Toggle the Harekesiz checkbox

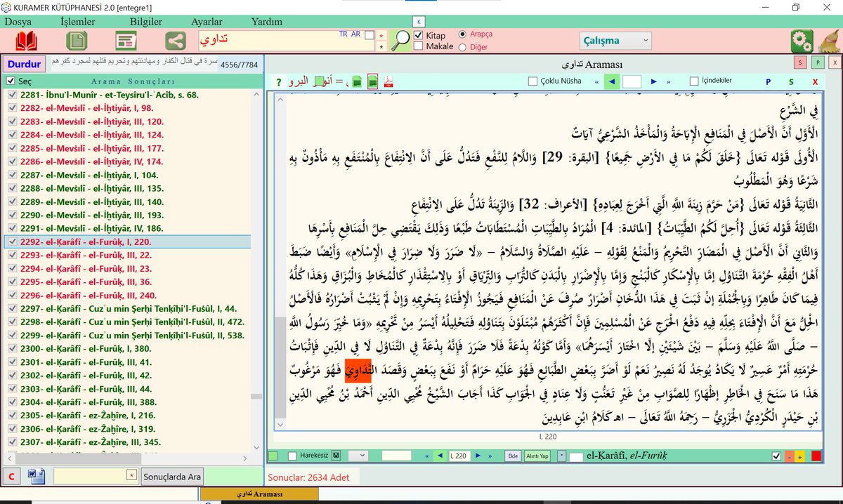292,456
